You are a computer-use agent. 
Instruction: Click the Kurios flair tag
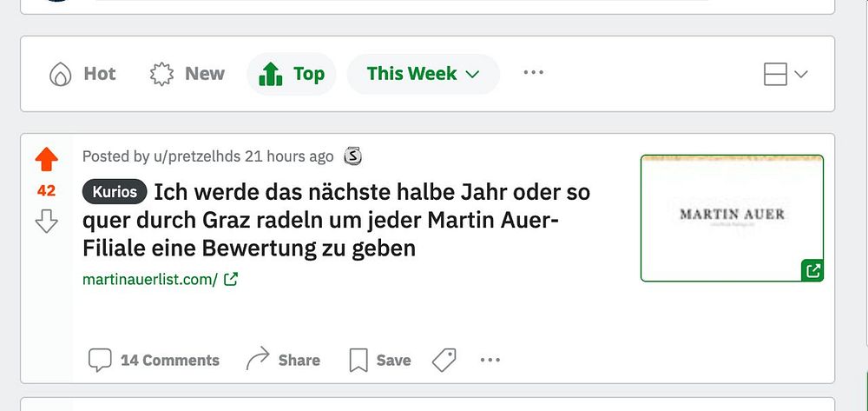coord(115,192)
